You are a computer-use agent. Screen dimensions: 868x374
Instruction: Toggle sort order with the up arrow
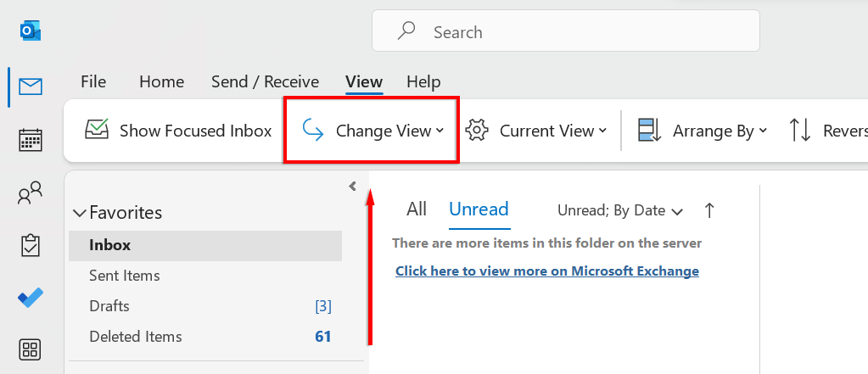tap(710, 210)
